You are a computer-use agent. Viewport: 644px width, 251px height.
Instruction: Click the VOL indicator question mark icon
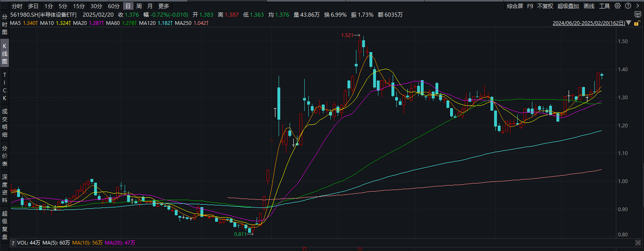[13, 243]
